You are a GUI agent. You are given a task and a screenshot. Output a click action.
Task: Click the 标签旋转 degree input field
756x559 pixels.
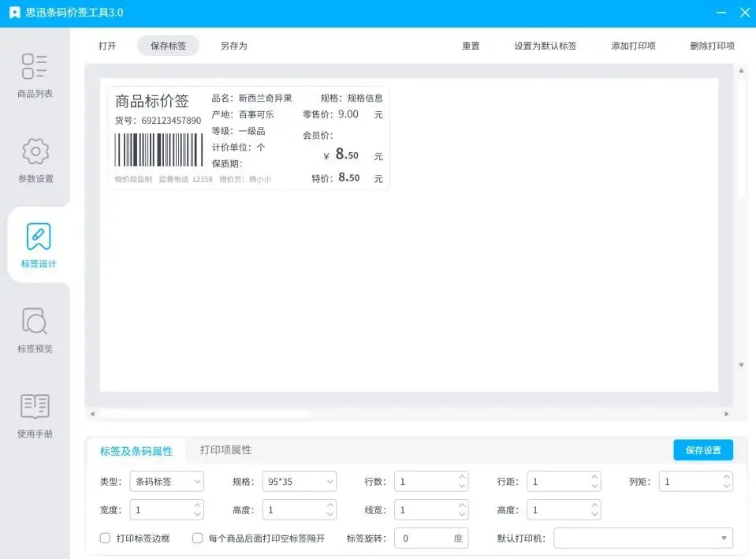point(431,539)
